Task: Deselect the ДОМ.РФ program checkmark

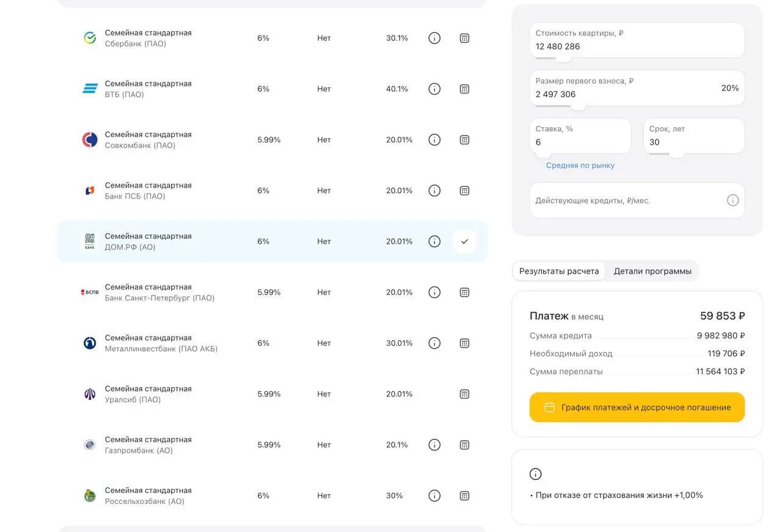Action: coord(464,241)
